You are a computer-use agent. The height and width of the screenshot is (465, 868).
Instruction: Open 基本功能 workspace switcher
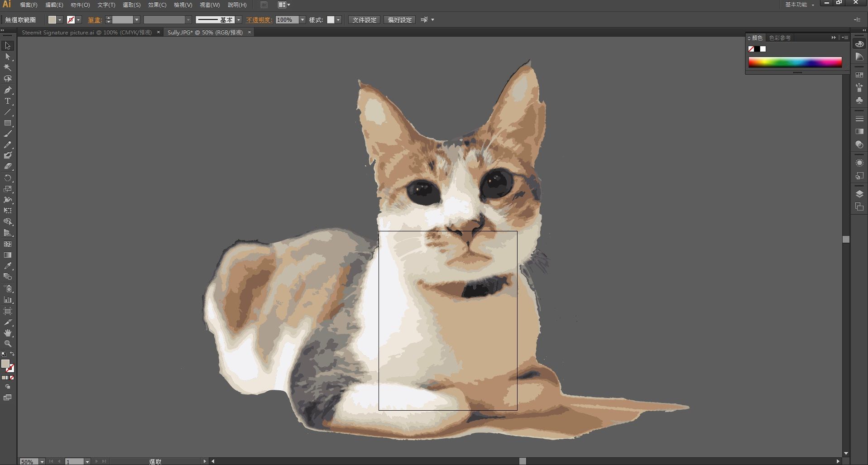tap(800, 5)
